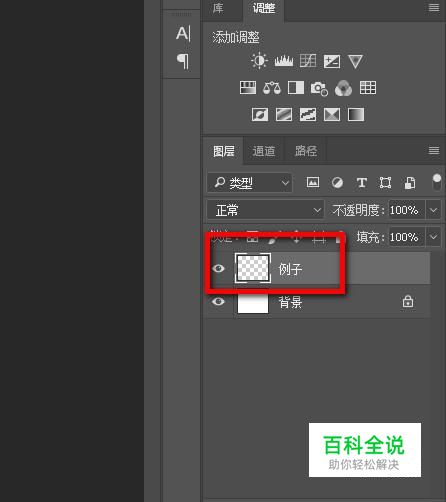Add a Selective Color adjustment
446x502 pixels.
pyautogui.click(x=332, y=115)
